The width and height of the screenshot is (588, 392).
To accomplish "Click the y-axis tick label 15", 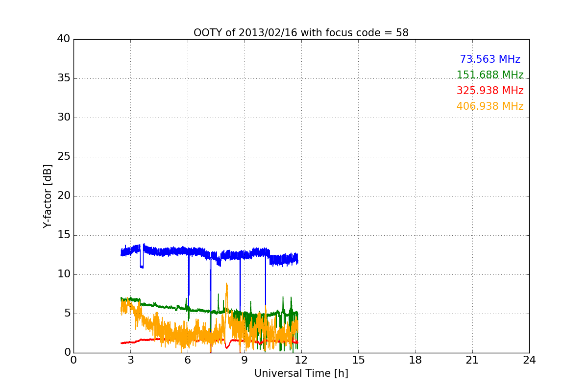I will [x=64, y=235].
